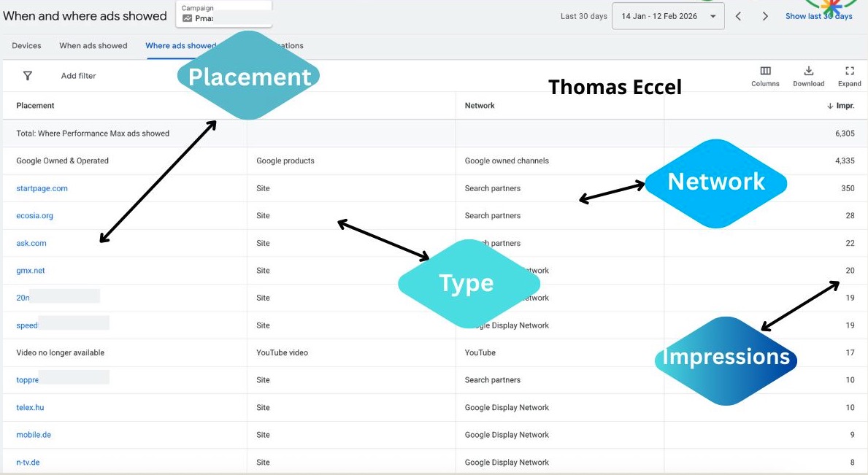Open the Campaign selector dropdown

[x=223, y=14]
